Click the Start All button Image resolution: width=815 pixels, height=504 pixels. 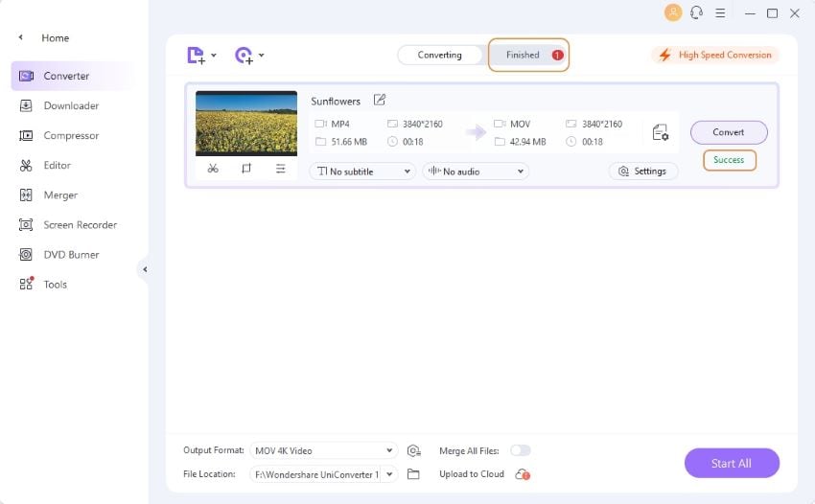(x=732, y=464)
